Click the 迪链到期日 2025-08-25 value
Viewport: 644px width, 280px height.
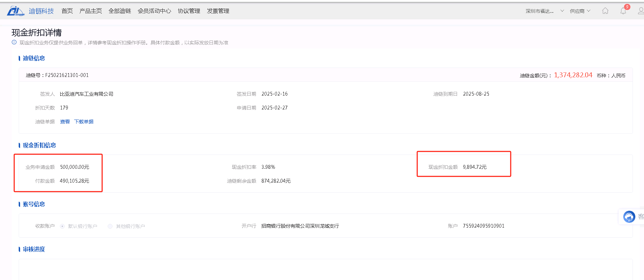tap(476, 94)
